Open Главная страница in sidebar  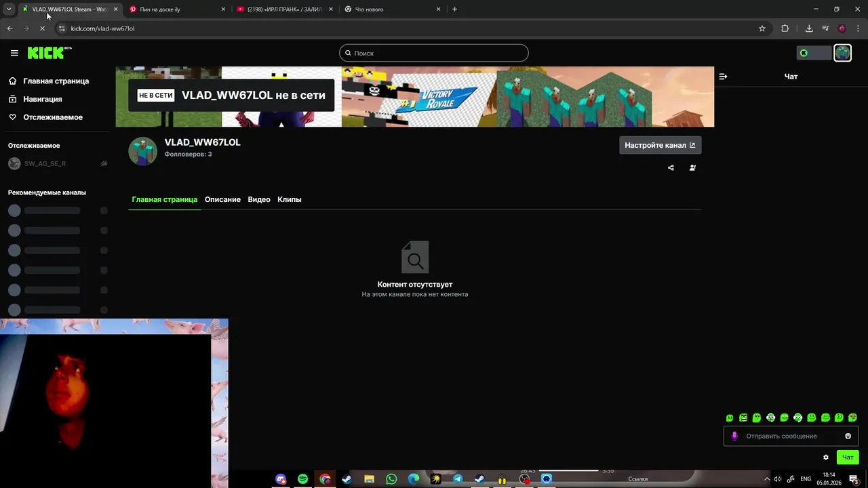(49, 81)
